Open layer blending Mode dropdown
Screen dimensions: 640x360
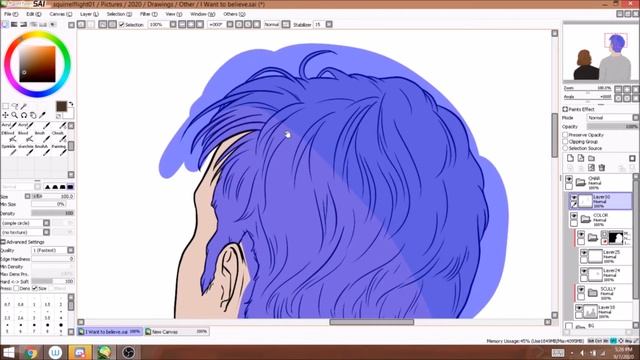[612, 118]
